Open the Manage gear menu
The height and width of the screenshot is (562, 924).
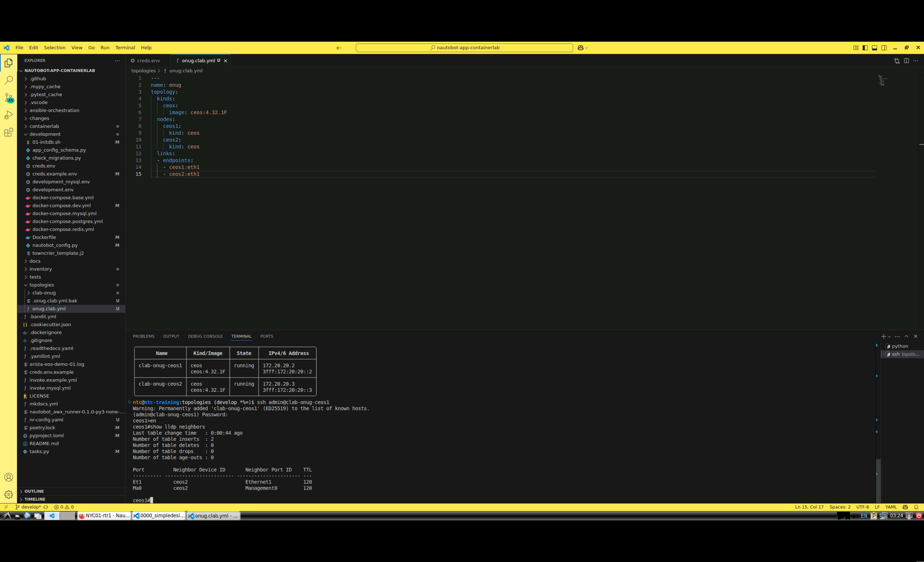pos(9,494)
